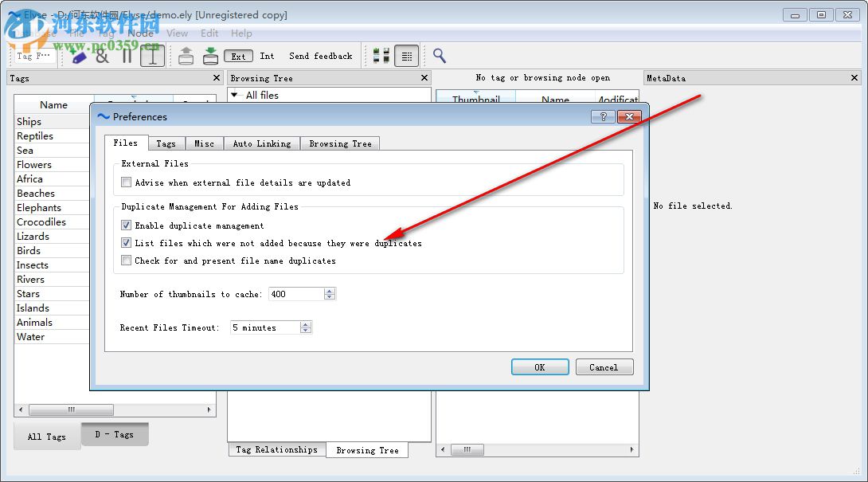This screenshot has height=482, width=868.
Task: Click the import database (green down arrow) icon
Action: pyautogui.click(x=210, y=56)
